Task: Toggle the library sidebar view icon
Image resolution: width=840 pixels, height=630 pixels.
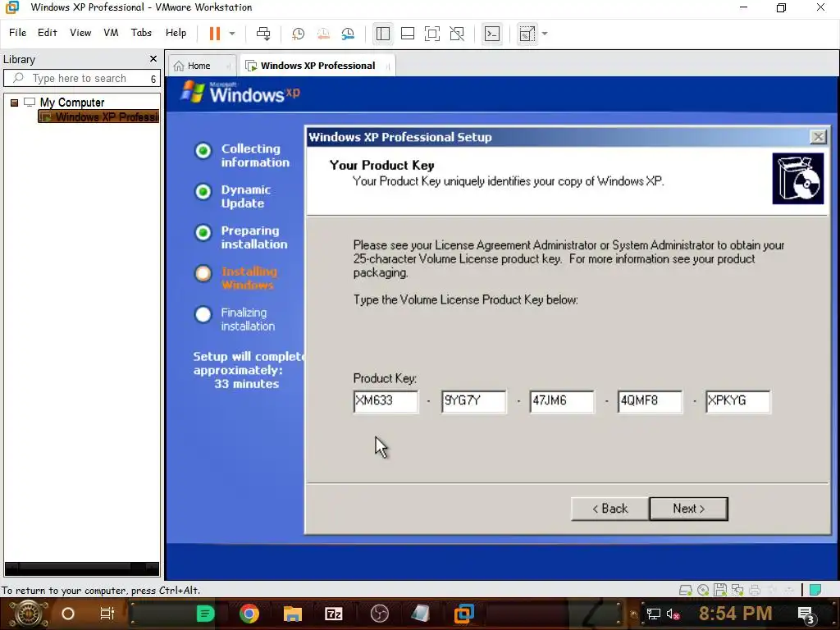Action: [382, 34]
